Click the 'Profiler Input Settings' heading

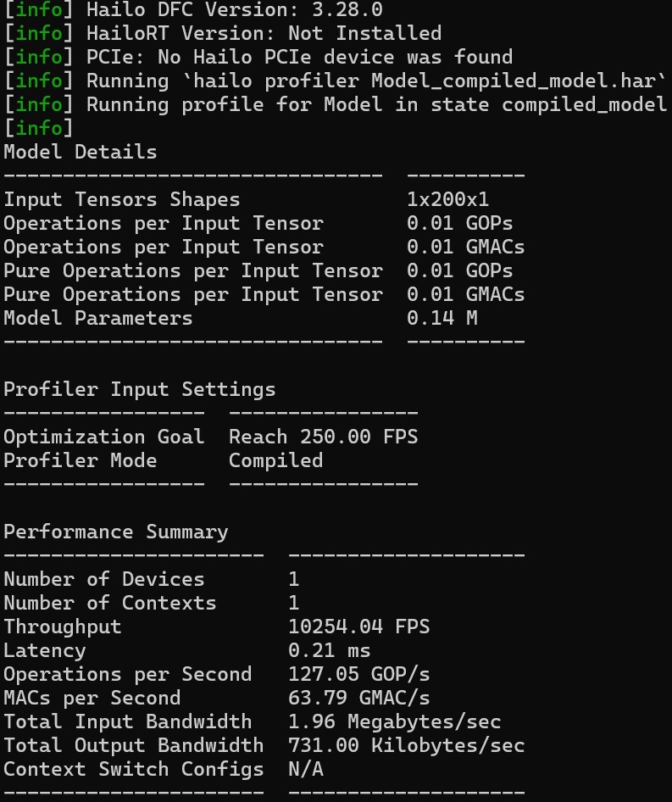click(140, 390)
